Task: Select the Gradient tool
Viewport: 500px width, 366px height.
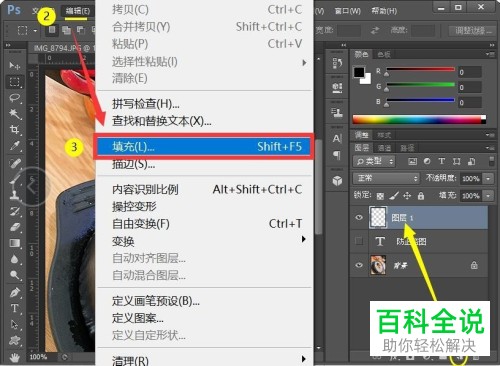Action: coord(15,243)
